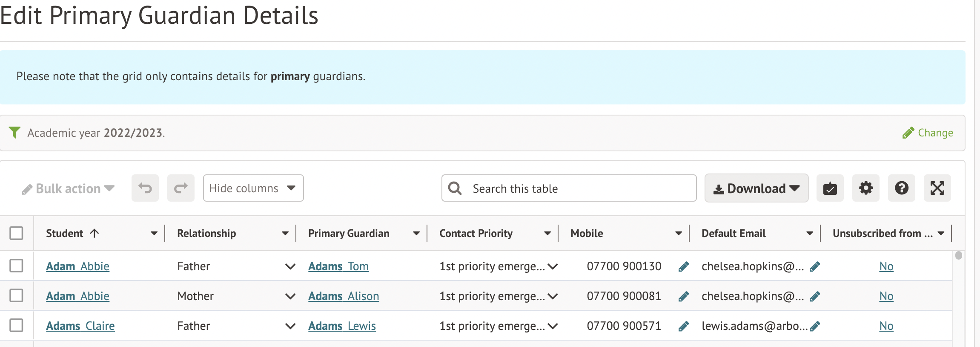Image resolution: width=980 pixels, height=347 pixels.
Task: Click Change to edit academic year filter
Action: click(928, 133)
